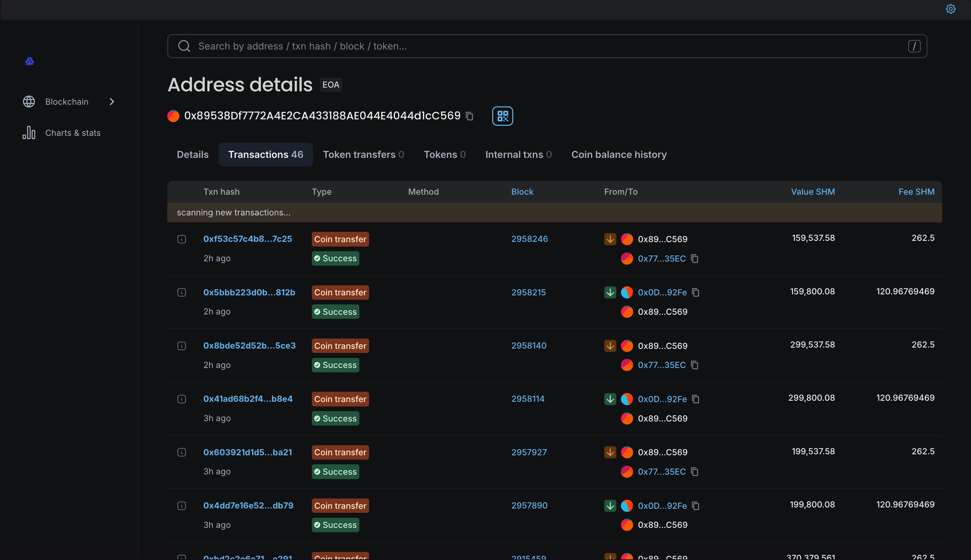Open info popup on the first transaction
Viewport: 971px width, 560px height.
[x=181, y=239]
